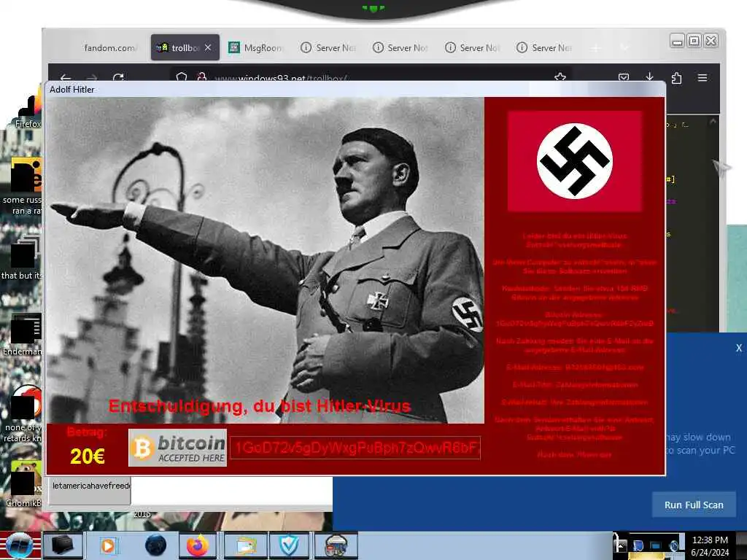
Task: Open the Windows Start button
Action: click(20, 545)
